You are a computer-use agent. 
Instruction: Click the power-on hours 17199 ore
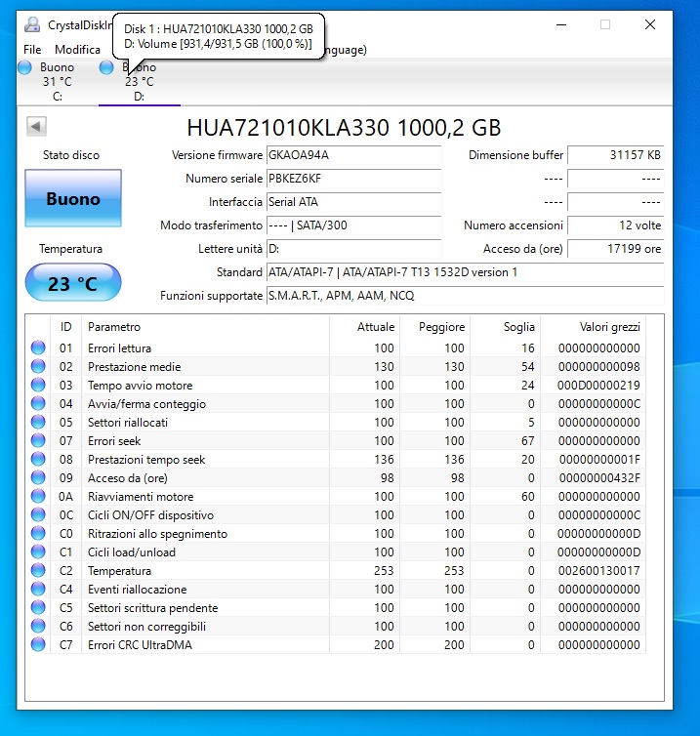(x=615, y=249)
